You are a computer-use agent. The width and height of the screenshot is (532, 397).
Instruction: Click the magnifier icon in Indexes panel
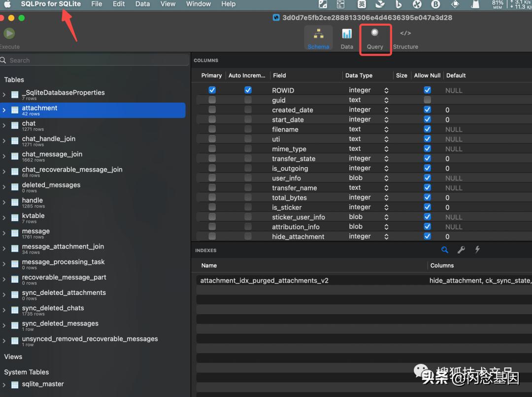[x=445, y=250]
